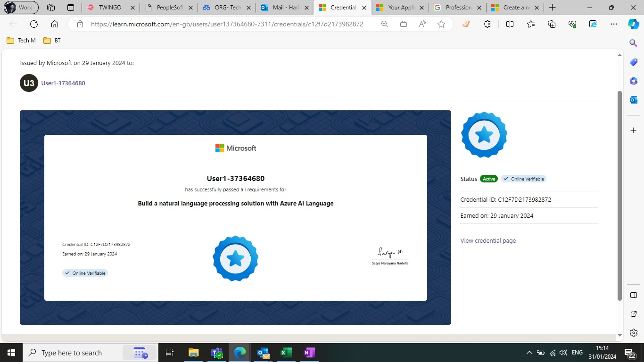
Task: Open sidebar settings gear
Action: (634, 332)
